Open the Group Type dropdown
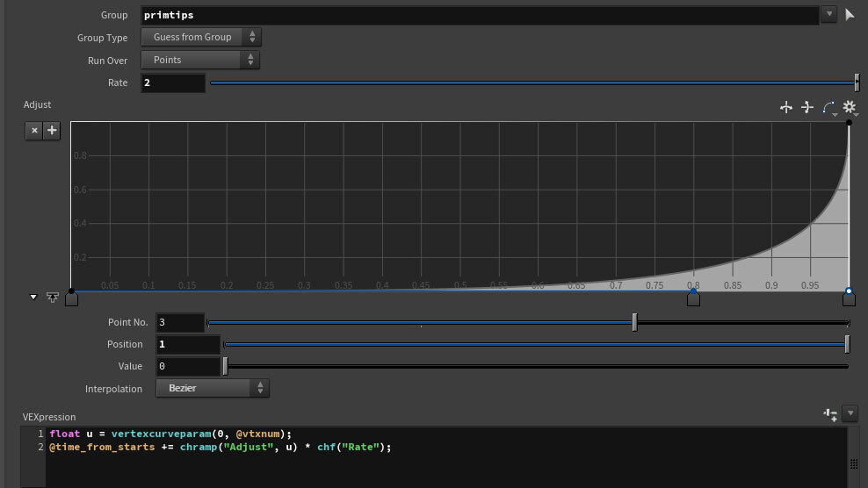This screenshot has width=868, height=488. [x=201, y=37]
